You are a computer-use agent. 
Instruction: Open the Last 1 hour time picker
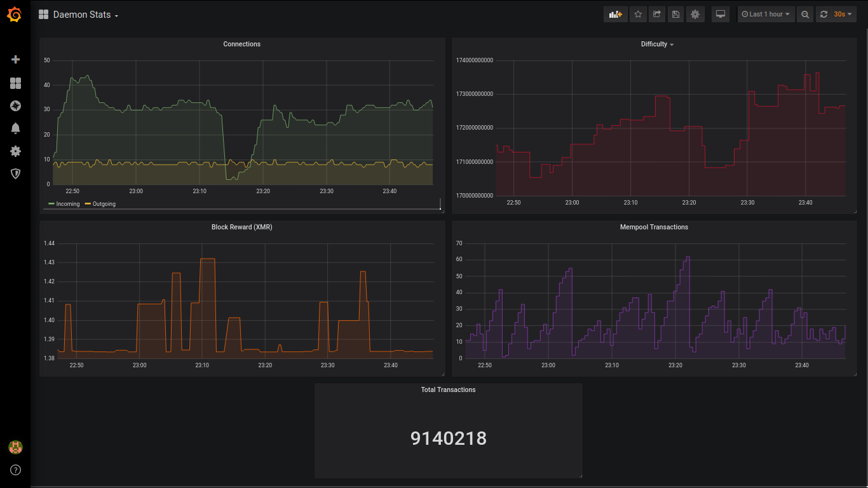[x=766, y=14]
